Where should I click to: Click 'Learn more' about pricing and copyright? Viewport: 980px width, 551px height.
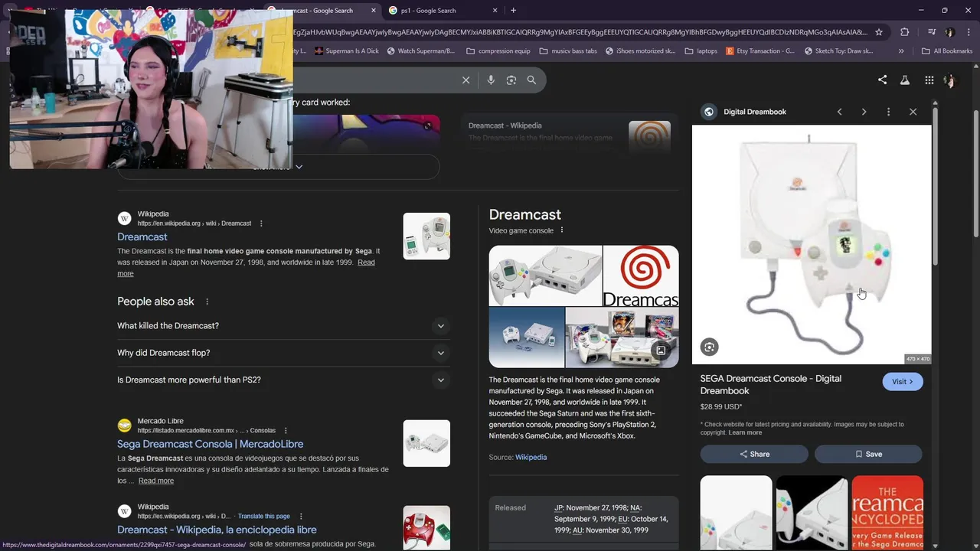click(745, 433)
